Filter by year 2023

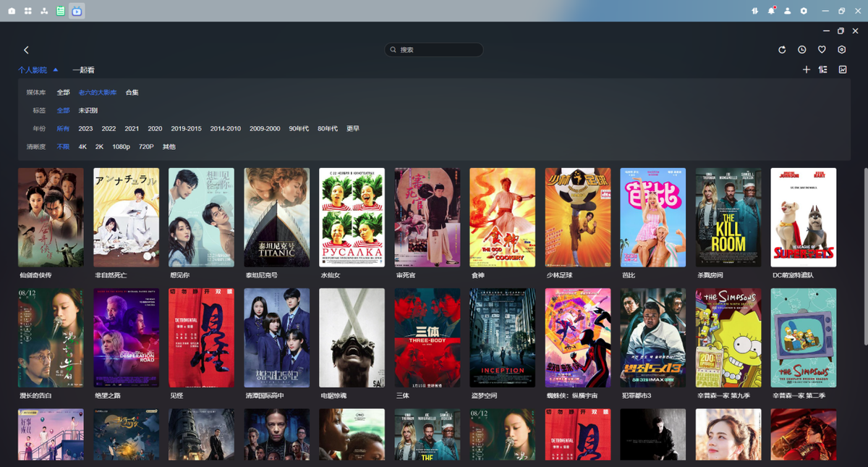pyautogui.click(x=85, y=129)
